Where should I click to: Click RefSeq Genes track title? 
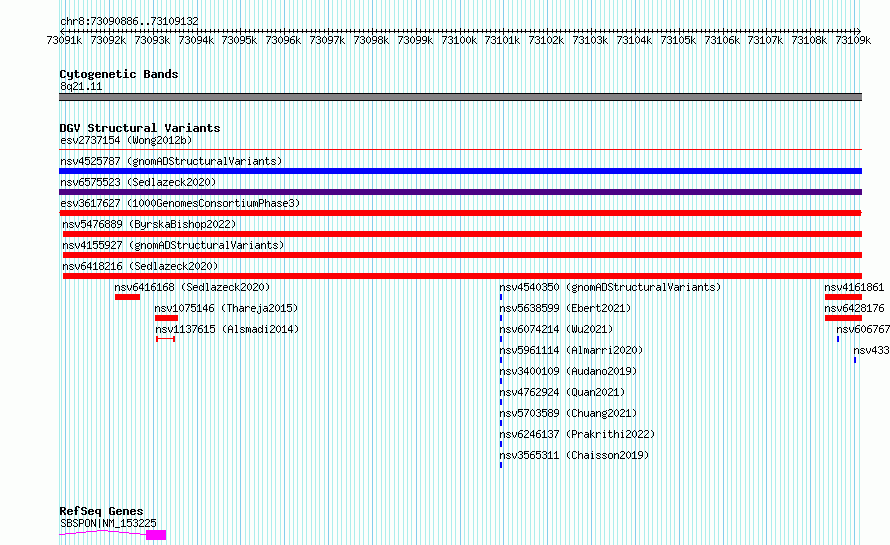[101, 511]
